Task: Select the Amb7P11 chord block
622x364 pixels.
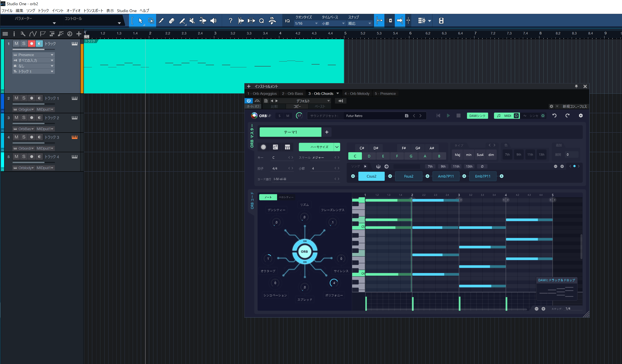Action: 446,176
